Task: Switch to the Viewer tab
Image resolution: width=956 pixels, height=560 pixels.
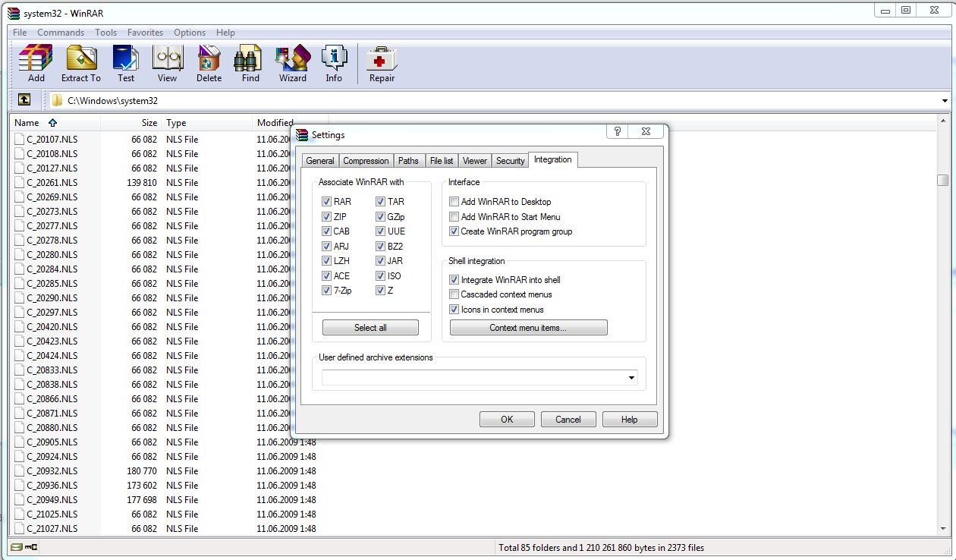Action: tap(475, 161)
